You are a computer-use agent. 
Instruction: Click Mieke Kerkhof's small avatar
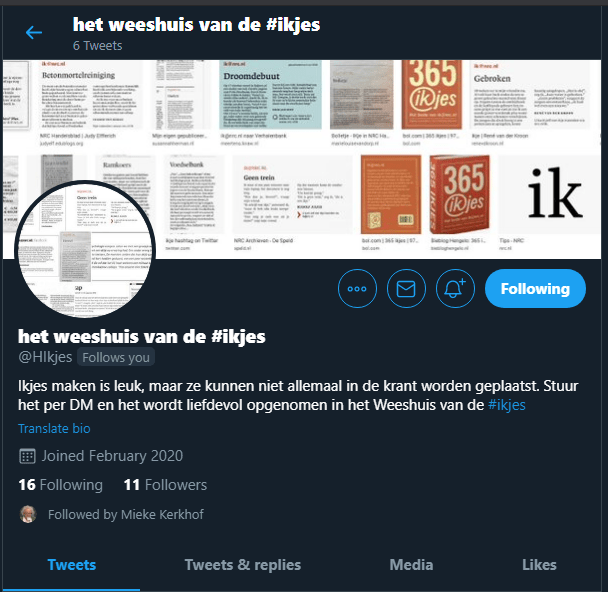(x=28, y=514)
